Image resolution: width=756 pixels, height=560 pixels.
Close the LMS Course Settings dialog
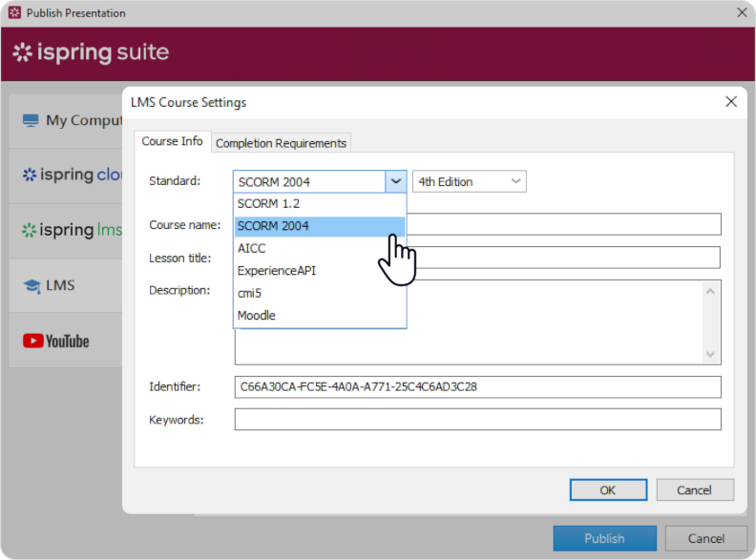point(731,102)
